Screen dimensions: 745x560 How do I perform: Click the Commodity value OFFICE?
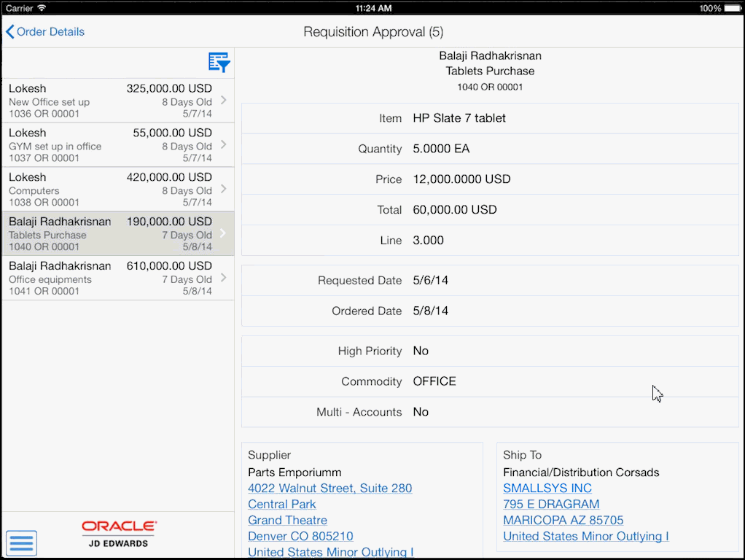pos(434,381)
